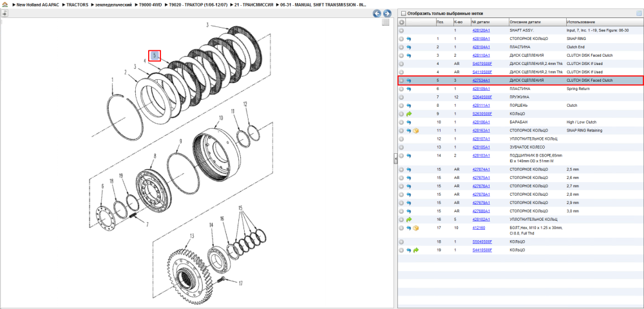Click the blue arrow on the SNAP RING row
This screenshot has height=309, width=644.
pyautogui.click(x=409, y=39)
